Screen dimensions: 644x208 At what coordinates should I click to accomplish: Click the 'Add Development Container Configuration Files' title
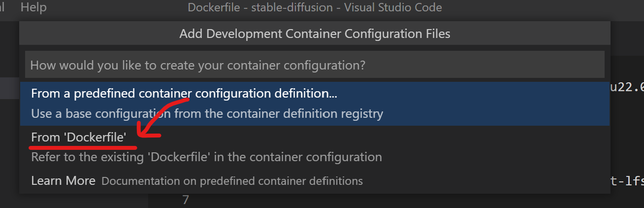[315, 34]
